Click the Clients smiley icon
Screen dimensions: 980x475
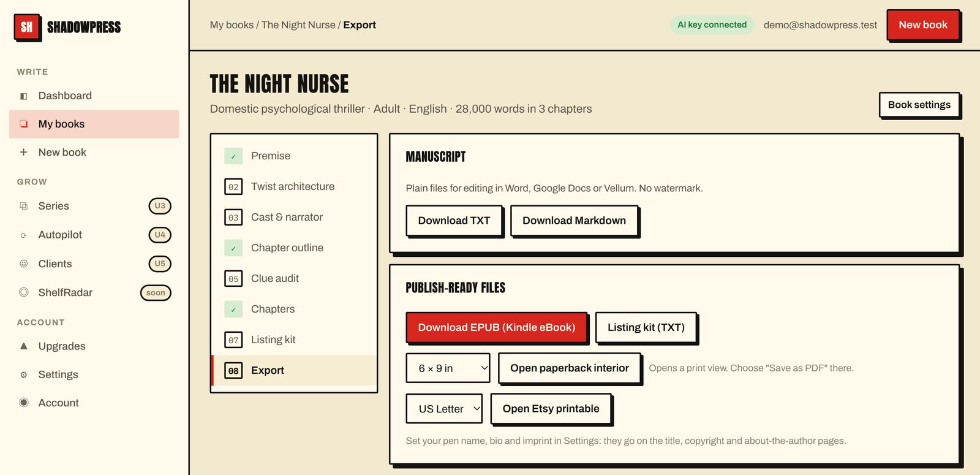pyautogui.click(x=24, y=264)
